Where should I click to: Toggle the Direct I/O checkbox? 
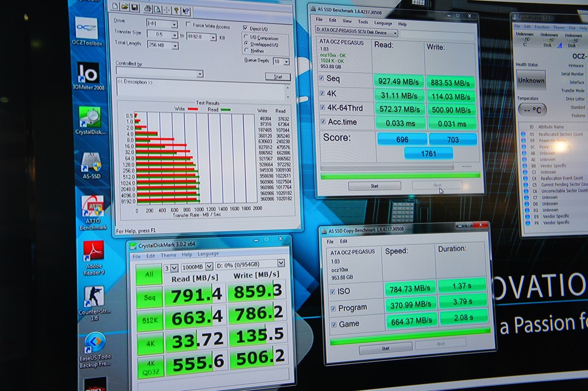click(245, 28)
